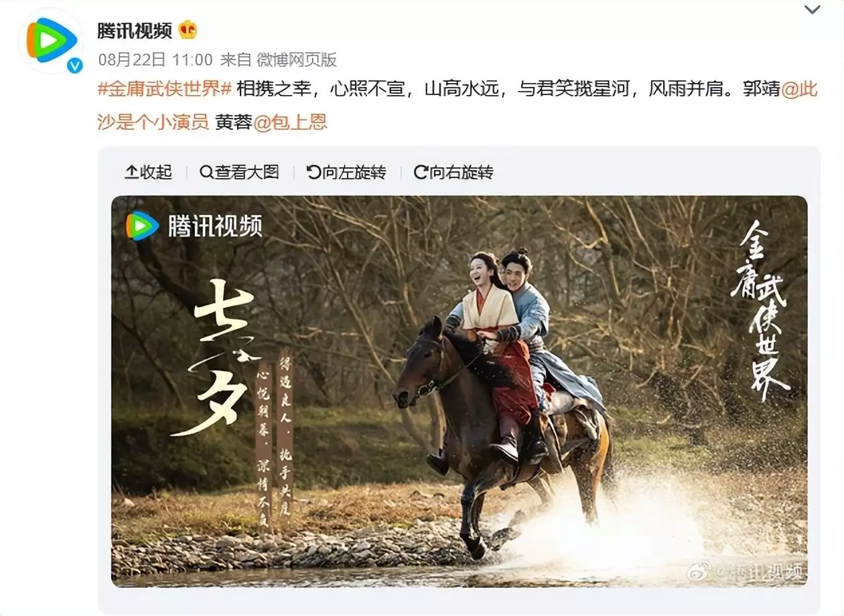Click the 08月22日 11:00 timestamp
The width and height of the screenshot is (844, 616).
coord(155,60)
